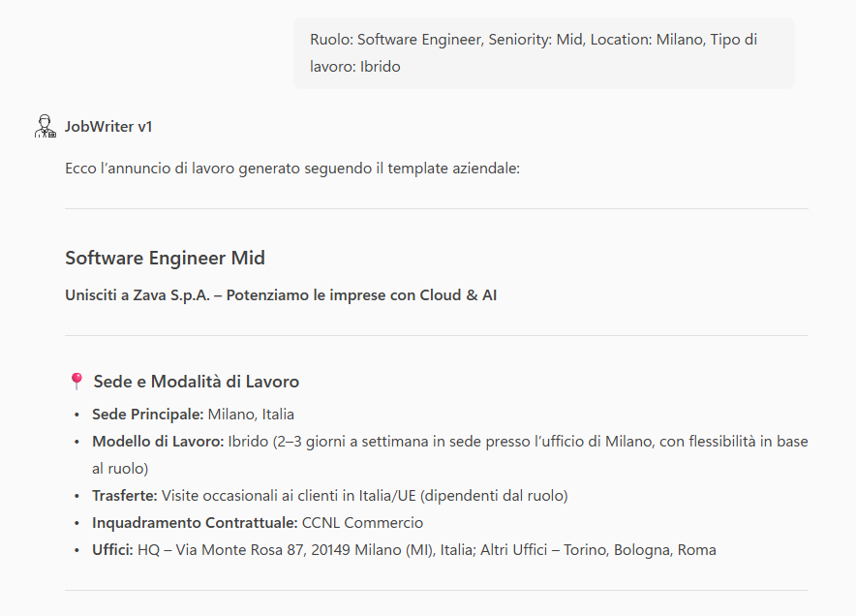Click the "Trasferte:" bold label
856x616 pixels.
pos(125,496)
